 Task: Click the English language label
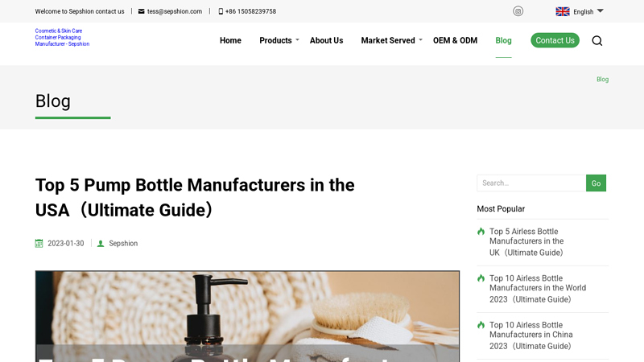click(x=583, y=12)
